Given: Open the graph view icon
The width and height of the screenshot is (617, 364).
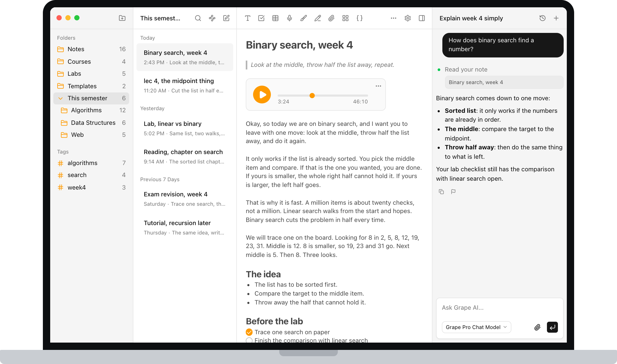Looking at the screenshot, I should 212,18.
